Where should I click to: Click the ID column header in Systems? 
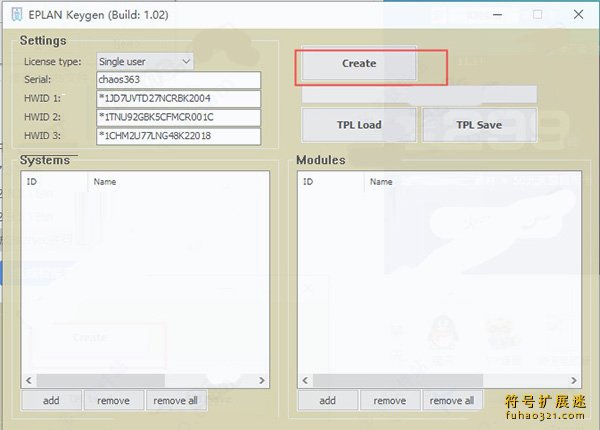[55, 182]
